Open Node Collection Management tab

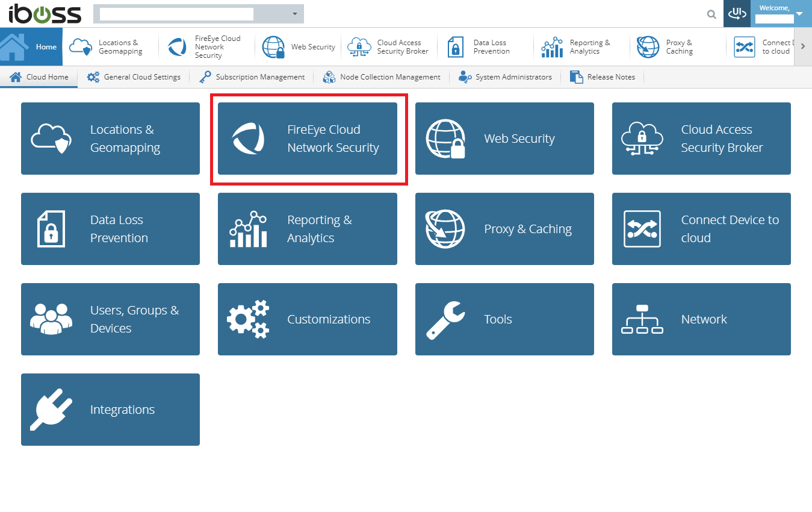click(x=382, y=77)
